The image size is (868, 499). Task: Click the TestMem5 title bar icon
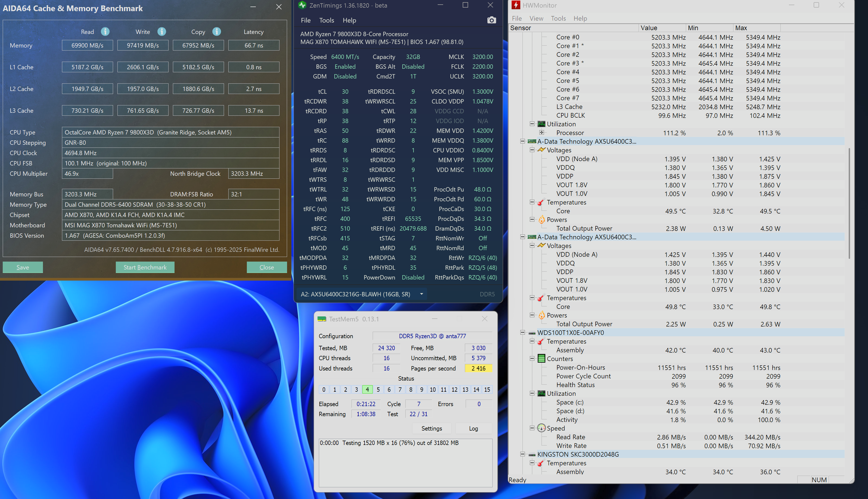(322, 319)
